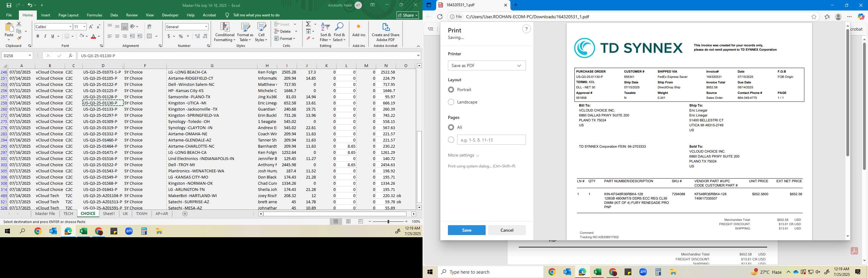Click the Save button in Print dialog
This screenshot has height=278, width=868.
click(467, 230)
